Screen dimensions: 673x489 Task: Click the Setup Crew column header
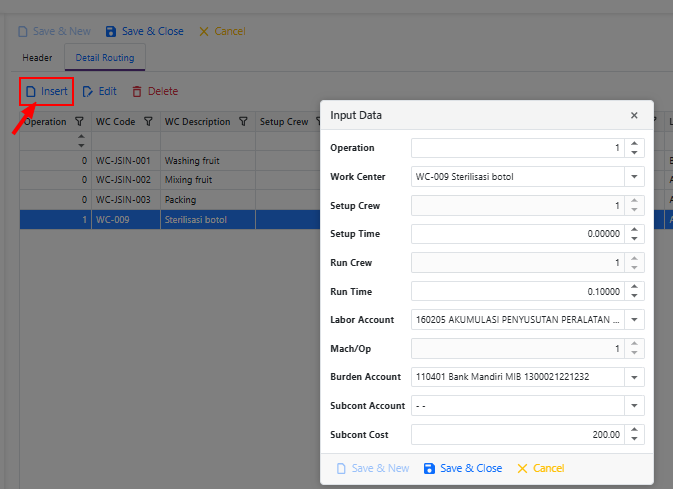pyautogui.click(x=284, y=121)
